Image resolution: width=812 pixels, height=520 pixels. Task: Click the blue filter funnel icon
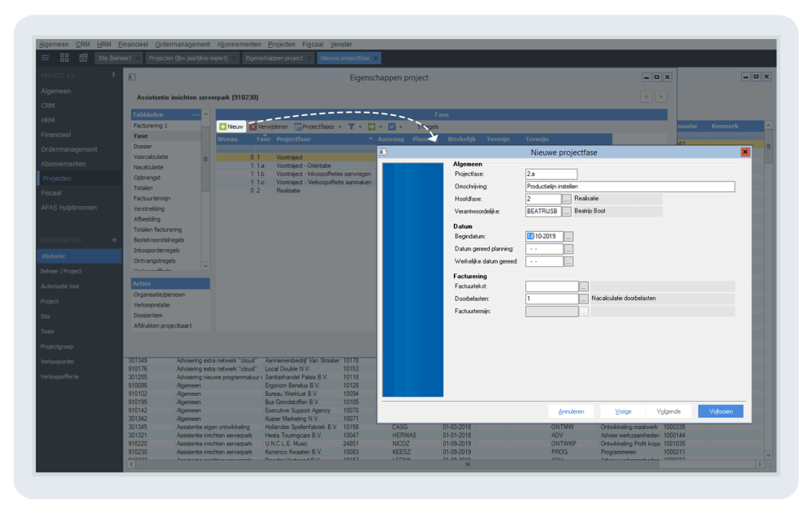(x=351, y=127)
